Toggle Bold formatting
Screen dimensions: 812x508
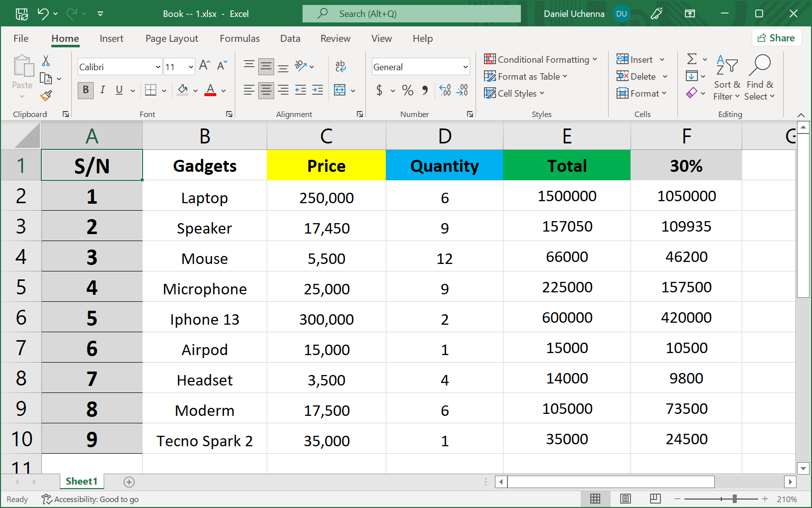[x=86, y=90]
